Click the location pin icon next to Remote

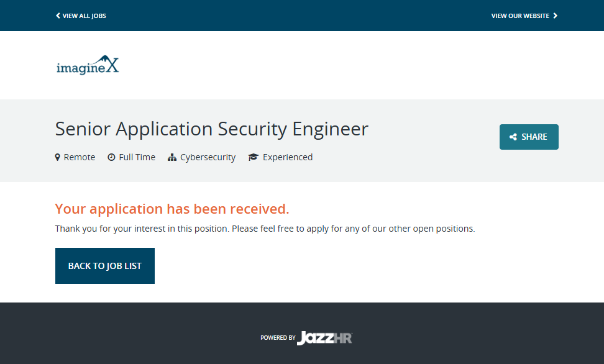click(58, 157)
